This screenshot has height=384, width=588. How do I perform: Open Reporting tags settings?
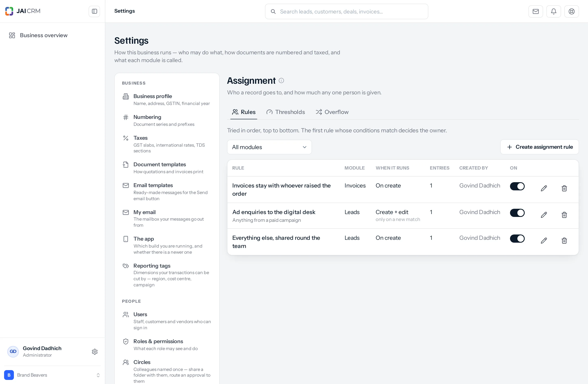click(x=167, y=275)
